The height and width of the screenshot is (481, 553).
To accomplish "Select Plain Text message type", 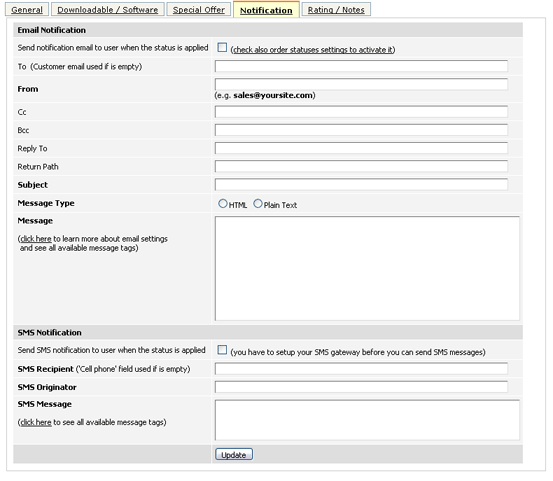I will coord(258,203).
